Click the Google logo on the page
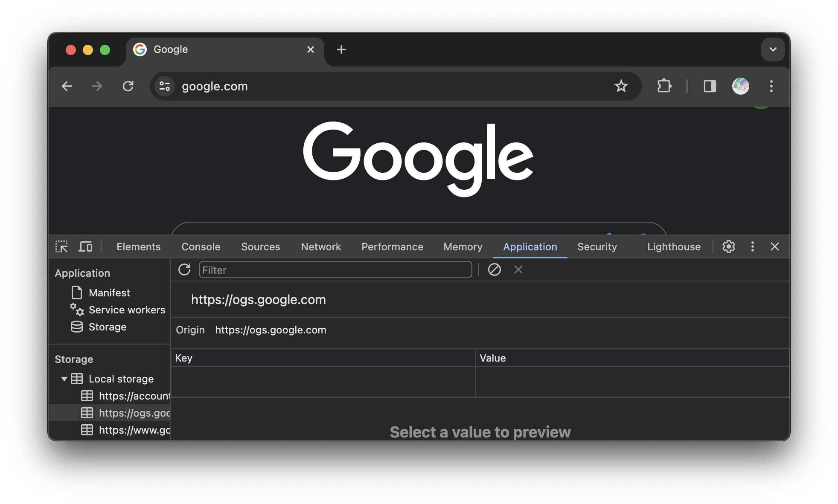The height and width of the screenshot is (504, 838). pos(418,159)
